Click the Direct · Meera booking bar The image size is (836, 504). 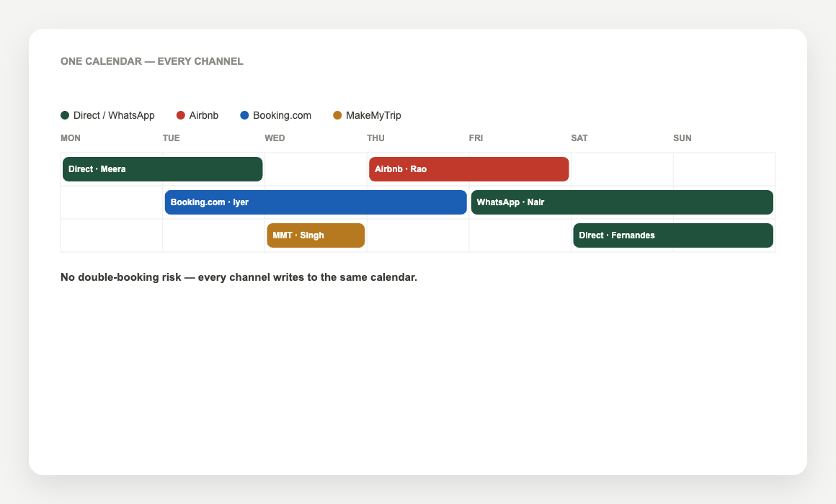point(163,169)
